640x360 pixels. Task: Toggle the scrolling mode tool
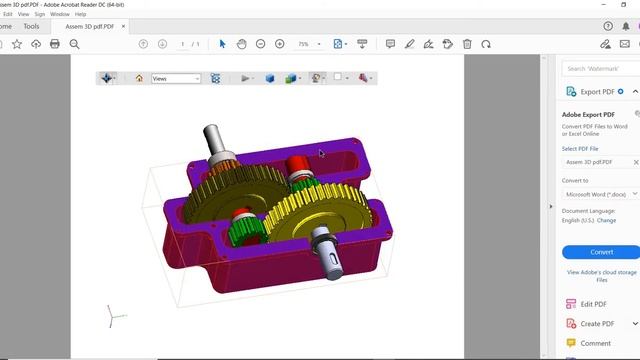[362, 44]
